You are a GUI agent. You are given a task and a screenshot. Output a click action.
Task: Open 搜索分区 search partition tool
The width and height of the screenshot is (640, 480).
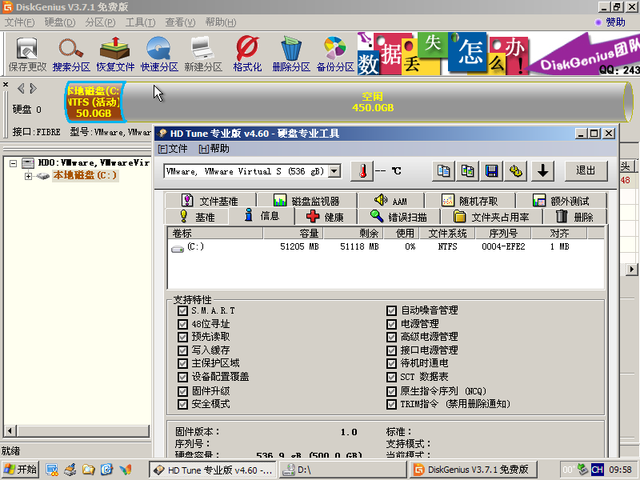coord(71,54)
